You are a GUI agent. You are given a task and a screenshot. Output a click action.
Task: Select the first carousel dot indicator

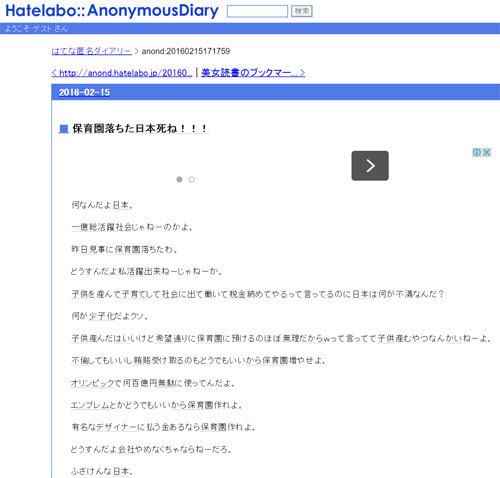point(179,179)
